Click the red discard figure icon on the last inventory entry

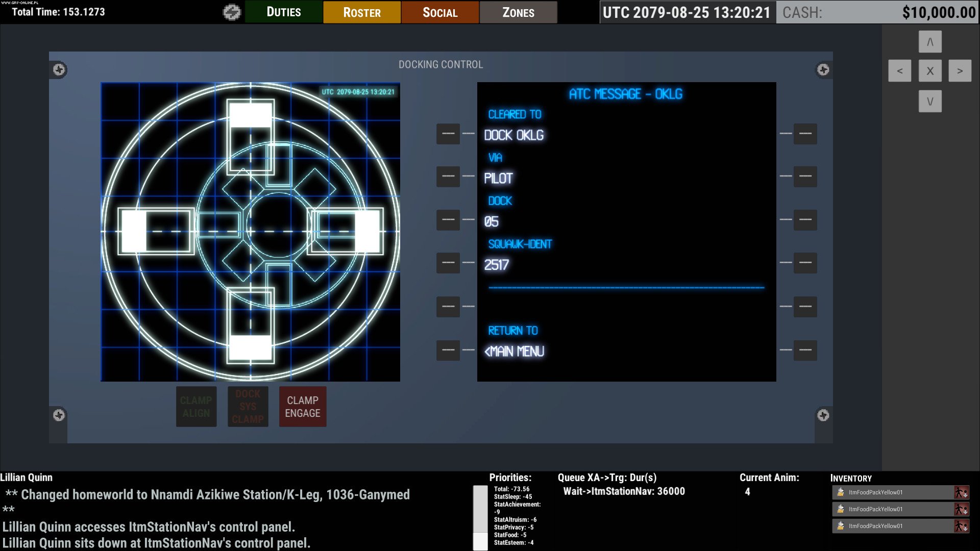point(964,525)
